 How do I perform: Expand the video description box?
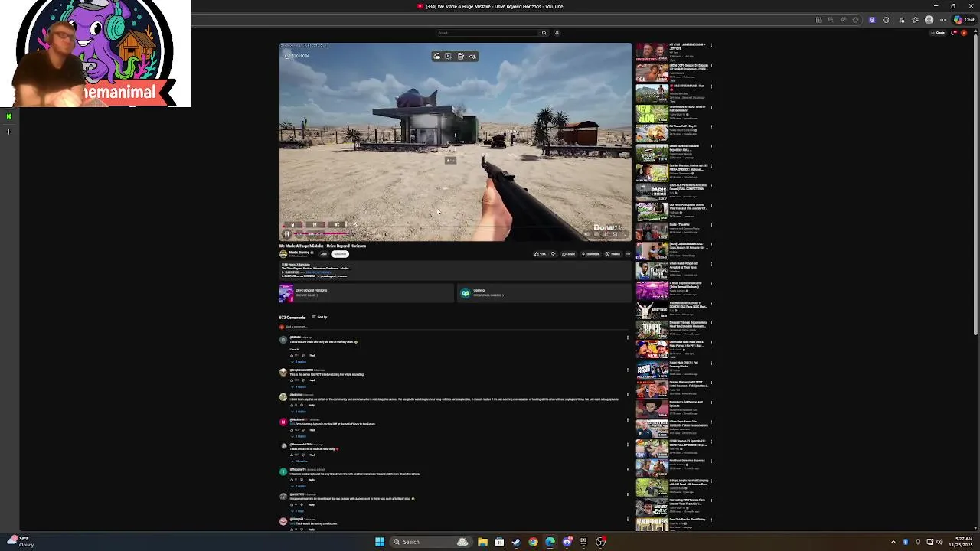[x=456, y=269]
